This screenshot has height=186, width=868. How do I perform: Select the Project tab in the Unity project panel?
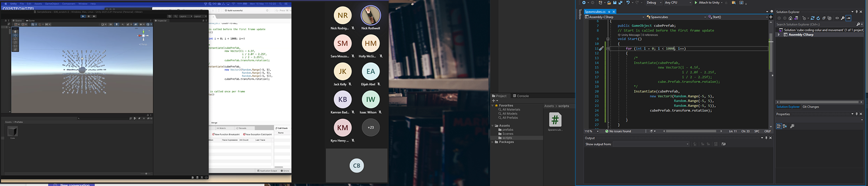500,96
